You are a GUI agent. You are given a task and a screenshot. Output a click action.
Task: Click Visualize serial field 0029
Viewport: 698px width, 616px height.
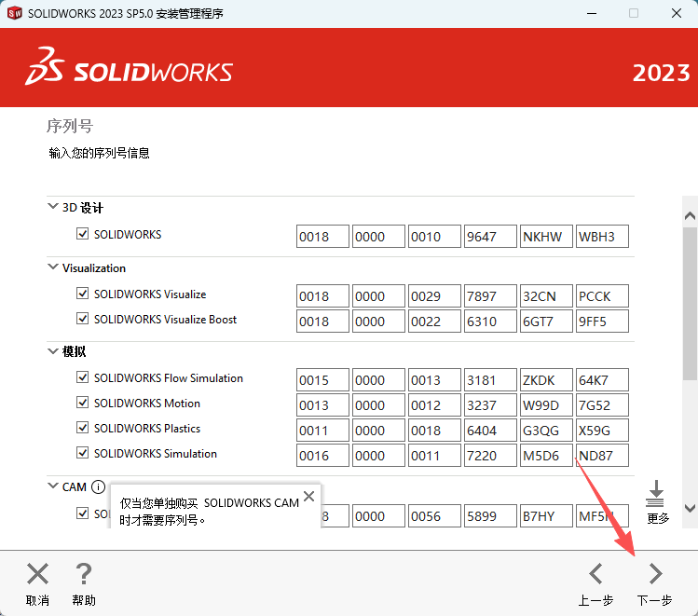click(434, 296)
